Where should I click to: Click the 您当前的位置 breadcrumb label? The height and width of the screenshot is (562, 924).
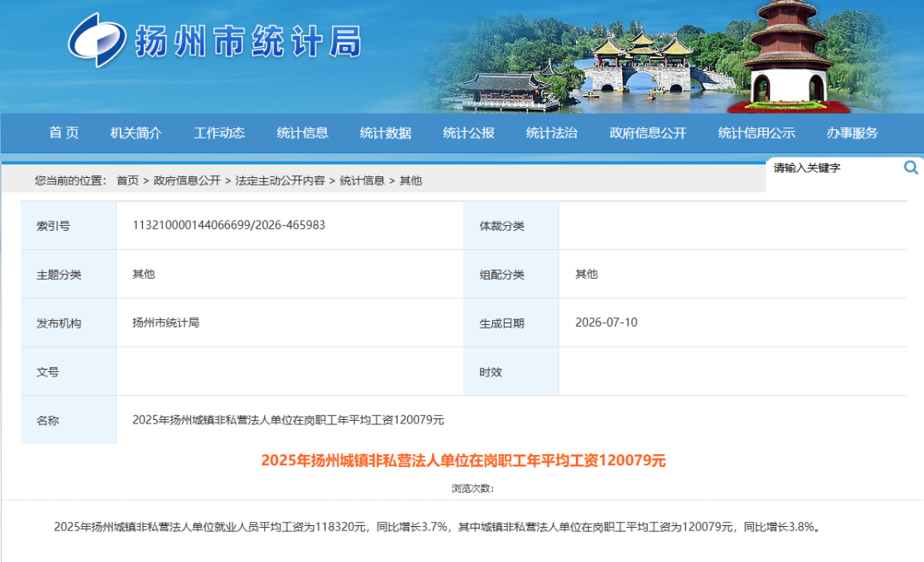pyautogui.click(x=70, y=180)
